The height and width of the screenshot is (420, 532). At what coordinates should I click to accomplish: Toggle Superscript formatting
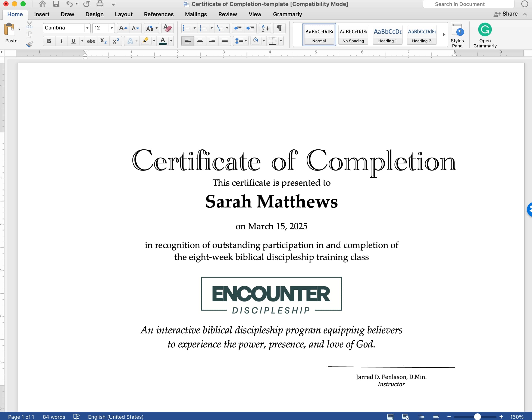click(116, 41)
